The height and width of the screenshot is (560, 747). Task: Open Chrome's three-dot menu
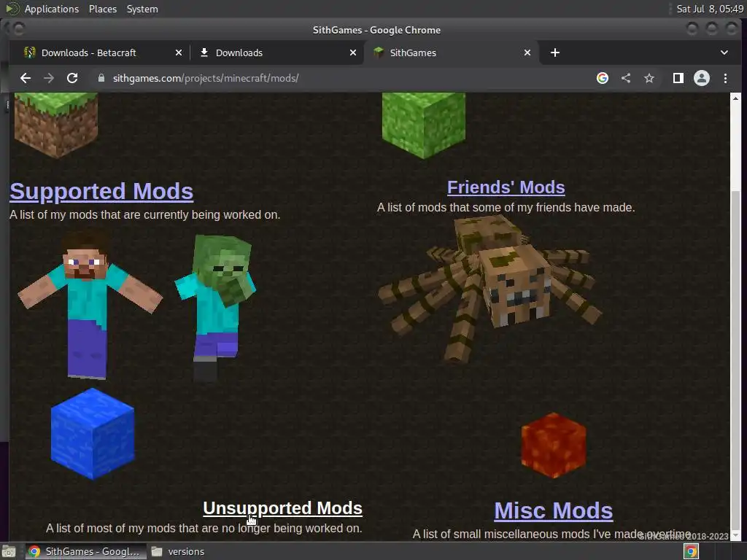click(x=725, y=78)
